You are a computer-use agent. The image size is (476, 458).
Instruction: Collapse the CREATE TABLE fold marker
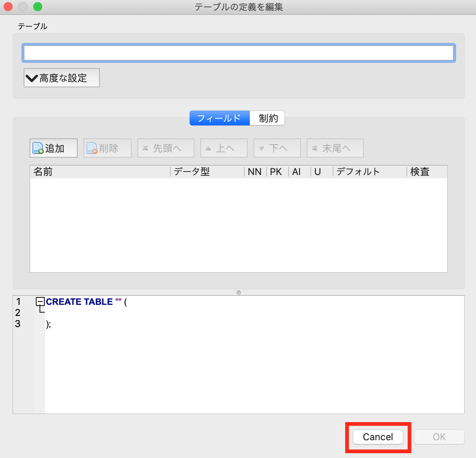[x=40, y=302]
